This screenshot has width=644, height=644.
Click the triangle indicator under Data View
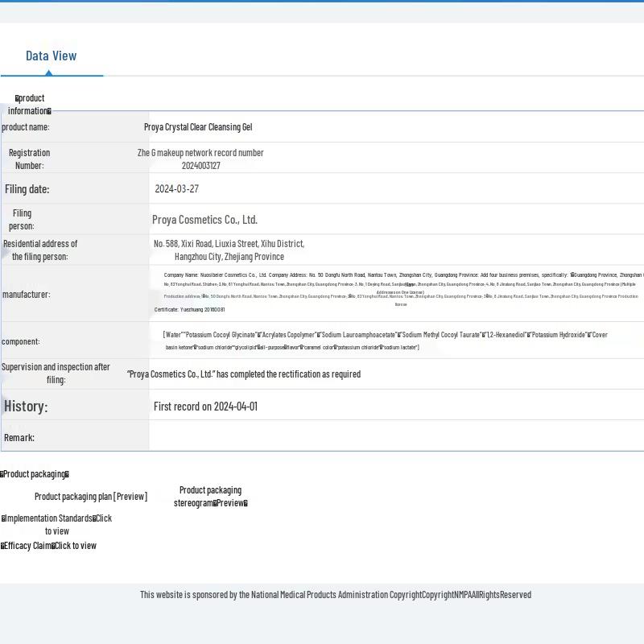coord(48,72)
